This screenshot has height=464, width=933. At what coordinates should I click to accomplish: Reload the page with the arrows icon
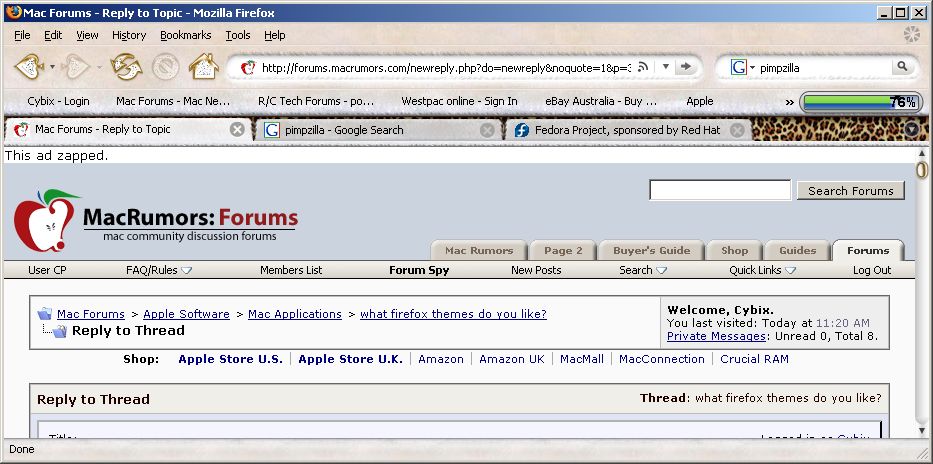tap(126, 67)
